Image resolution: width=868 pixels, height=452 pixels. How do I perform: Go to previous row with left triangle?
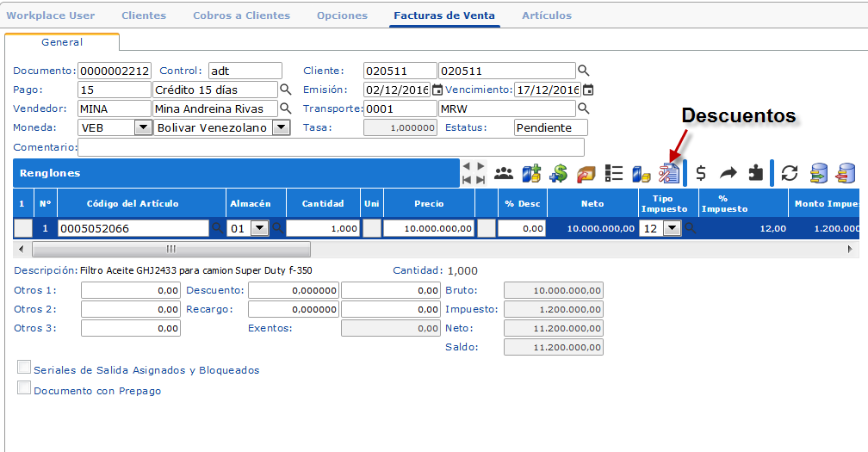click(467, 166)
